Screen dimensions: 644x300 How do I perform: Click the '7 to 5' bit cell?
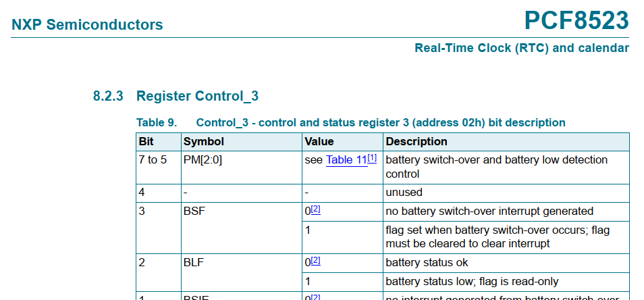click(x=159, y=168)
